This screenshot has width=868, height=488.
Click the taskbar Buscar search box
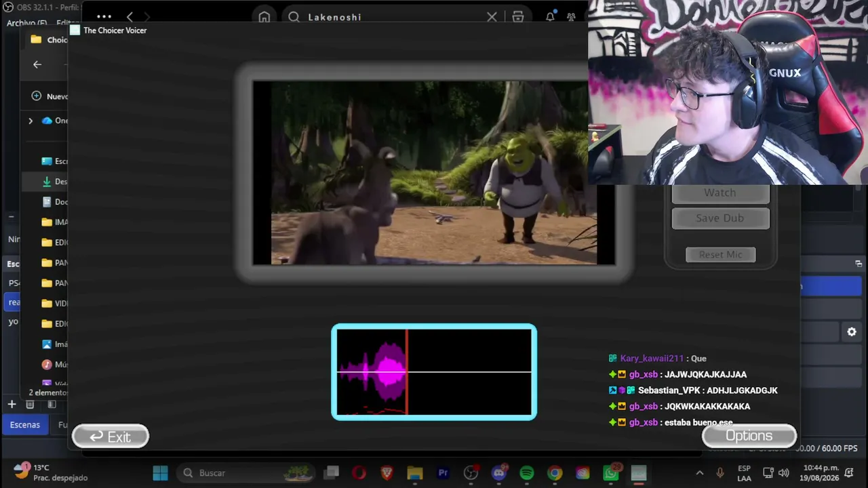[x=248, y=473]
